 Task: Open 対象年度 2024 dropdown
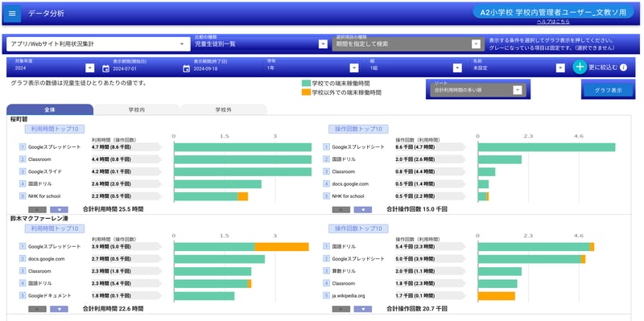[54, 68]
